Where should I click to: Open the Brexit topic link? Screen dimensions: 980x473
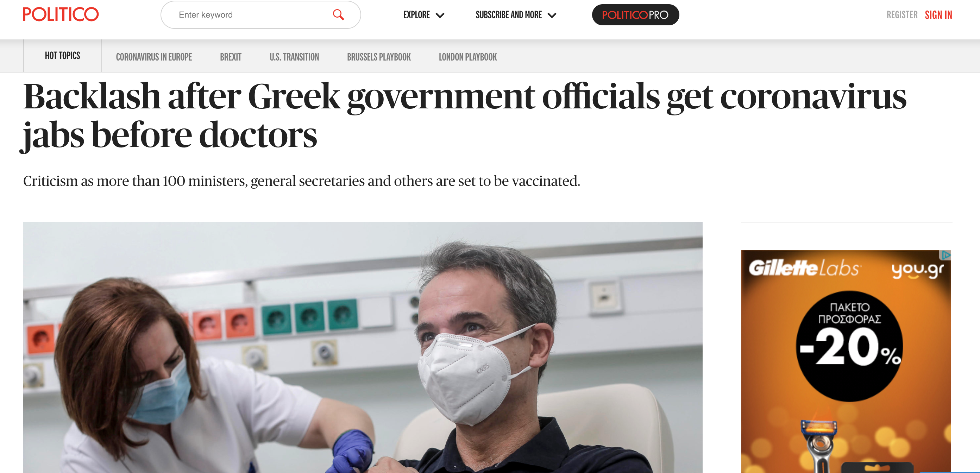point(231,57)
